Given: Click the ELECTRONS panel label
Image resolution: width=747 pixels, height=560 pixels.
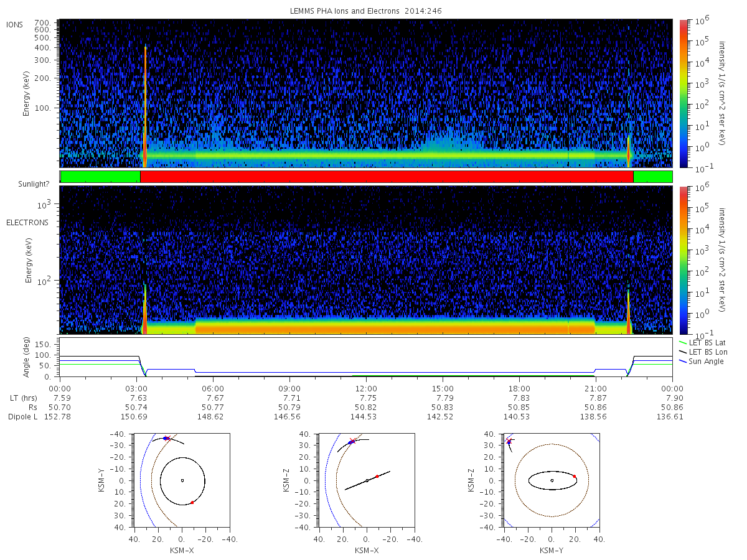Looking at the screenshot, I should 27,222.
